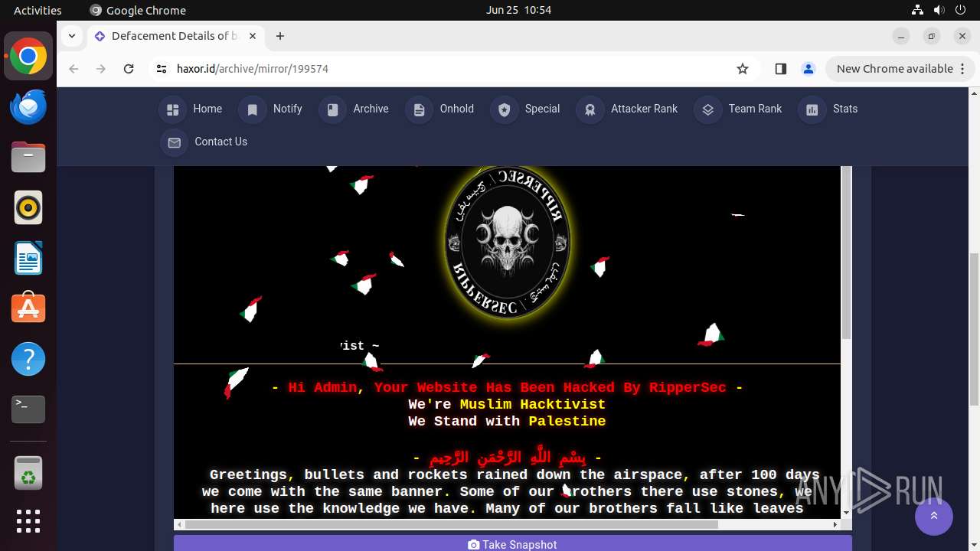The image size is (980, 551).
Task: Toggle Chrome side panel
Action: (781, 69)
